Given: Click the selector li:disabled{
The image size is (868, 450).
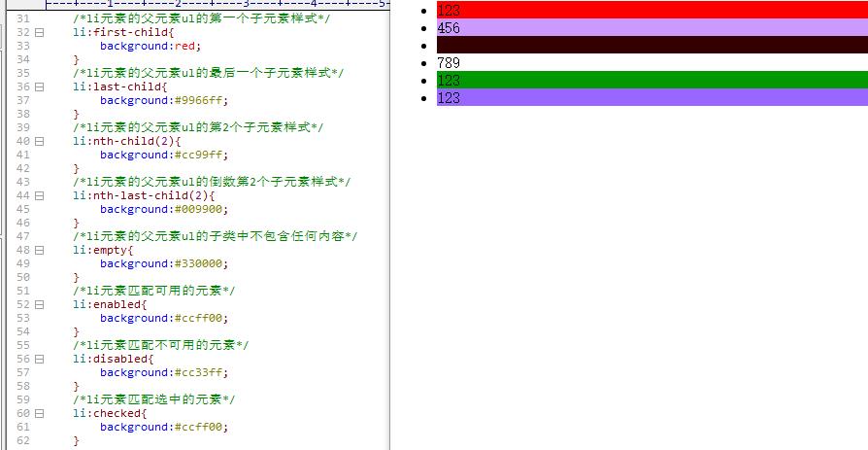Looking at the screenshot, I should pyautogui.click(x=114, y=359).
